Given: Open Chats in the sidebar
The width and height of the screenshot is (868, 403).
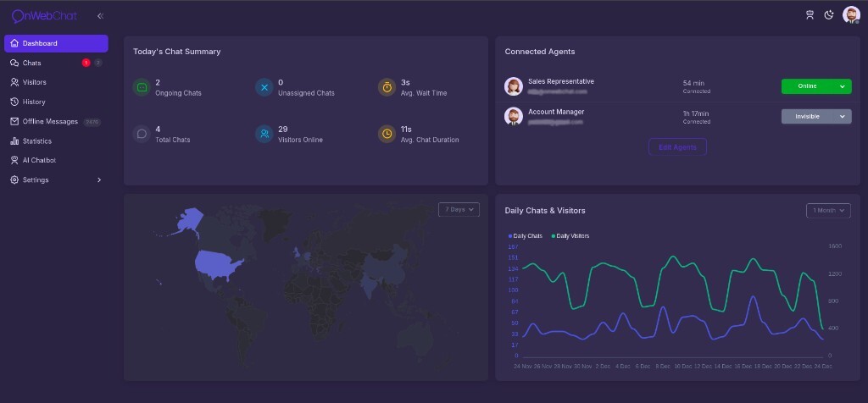Looking at the screenshot, I should (x=32, y=63).
